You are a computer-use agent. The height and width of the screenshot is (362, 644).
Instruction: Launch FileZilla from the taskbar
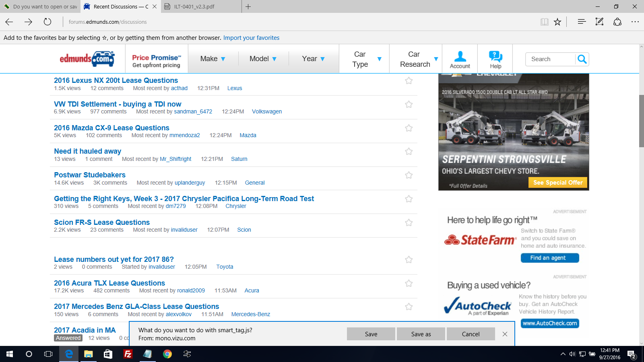point(128,354)
